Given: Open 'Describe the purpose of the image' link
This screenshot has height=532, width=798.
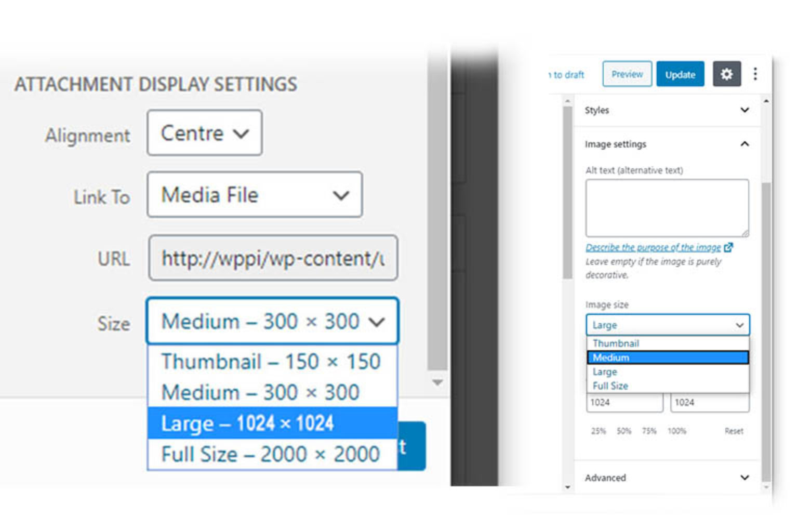Looking at the screenshot, I should pyautogui.click(x=653, y=247).
